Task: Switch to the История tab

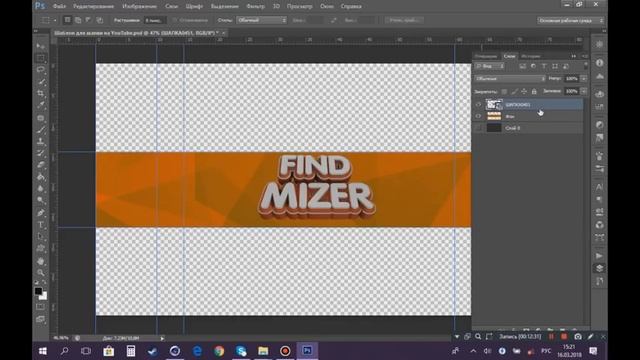Action: tap(531, 56)
